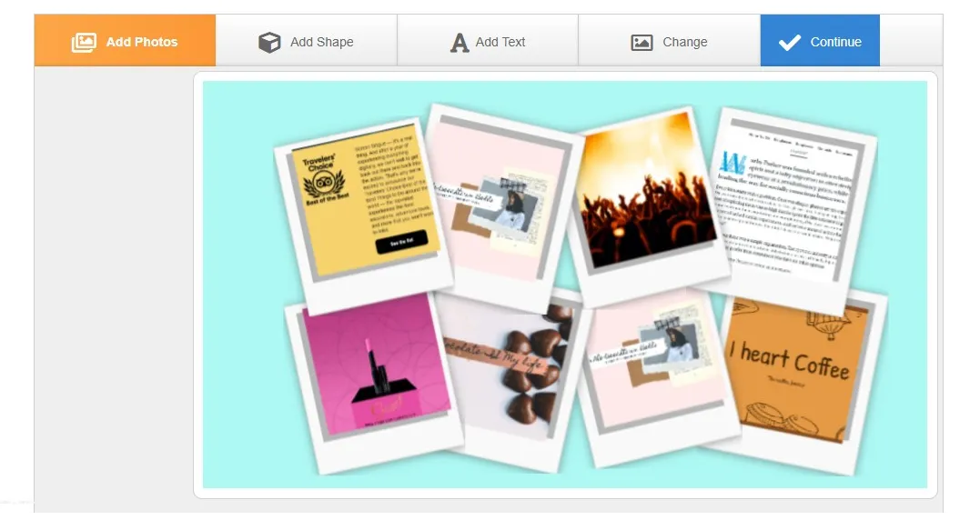Click the Add Photos stacked-pictures icon
Screen dimensions: 980x520
coord(84,43)
